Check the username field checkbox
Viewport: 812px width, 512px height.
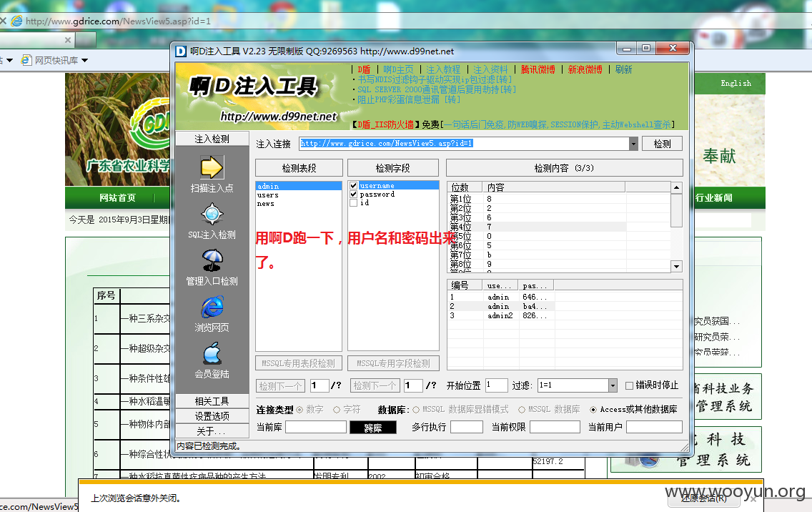353,185
